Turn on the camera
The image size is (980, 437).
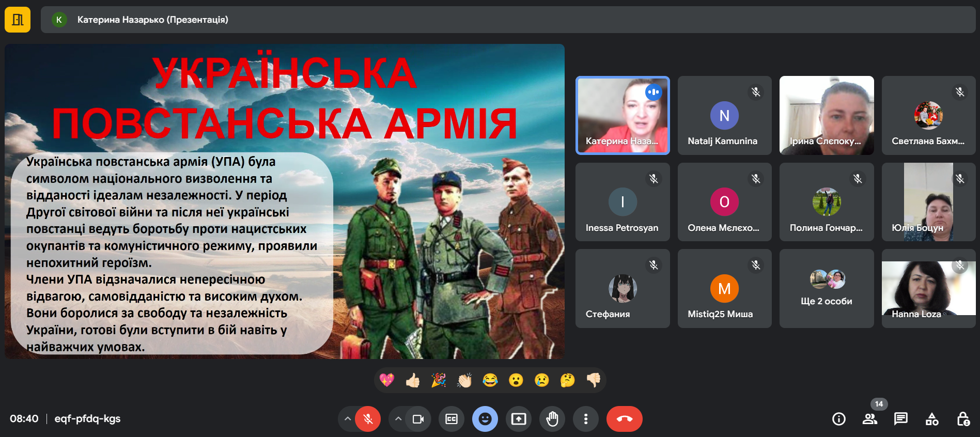point(418,419)
